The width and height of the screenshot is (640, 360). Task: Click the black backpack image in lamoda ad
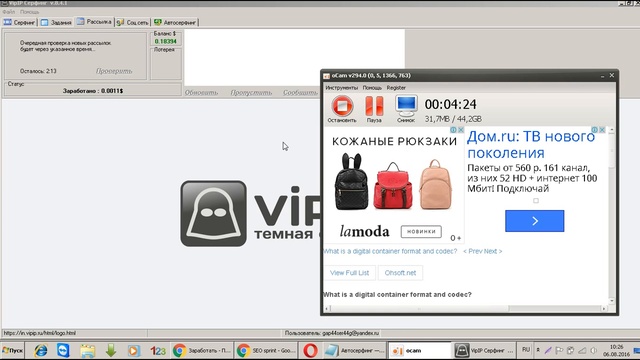click(x=351, y=182)
